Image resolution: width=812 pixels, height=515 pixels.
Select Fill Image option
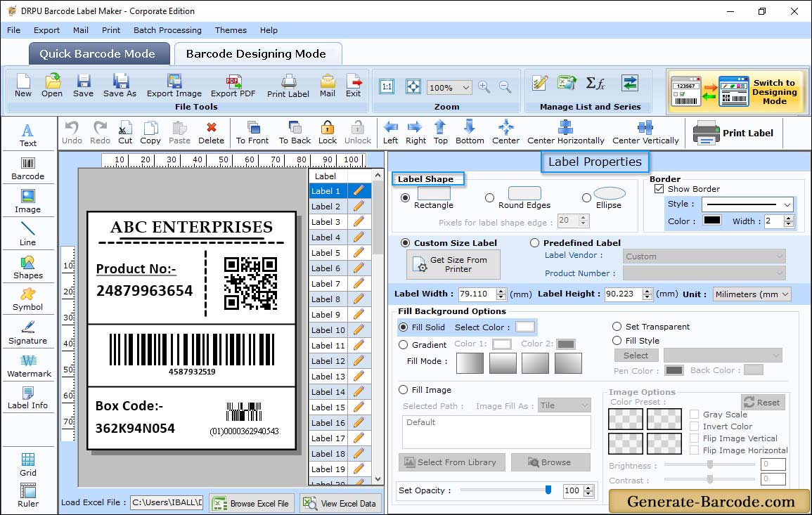(404, 390)
